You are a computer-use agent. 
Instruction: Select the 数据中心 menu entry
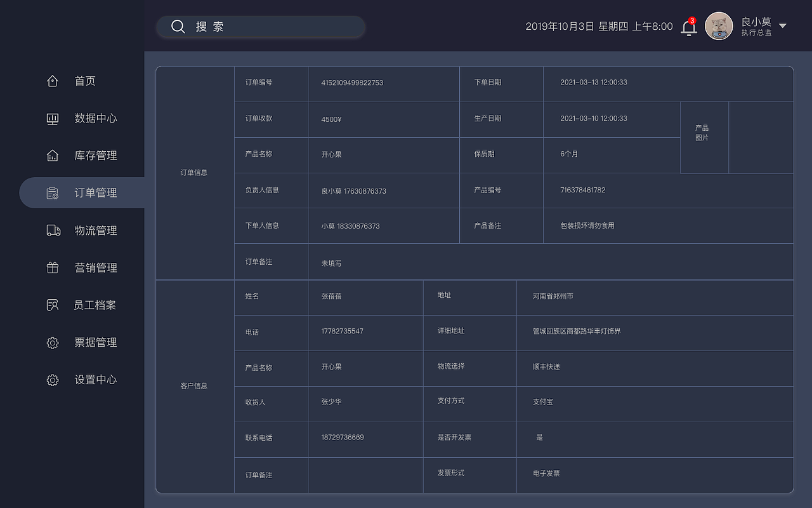96,118
